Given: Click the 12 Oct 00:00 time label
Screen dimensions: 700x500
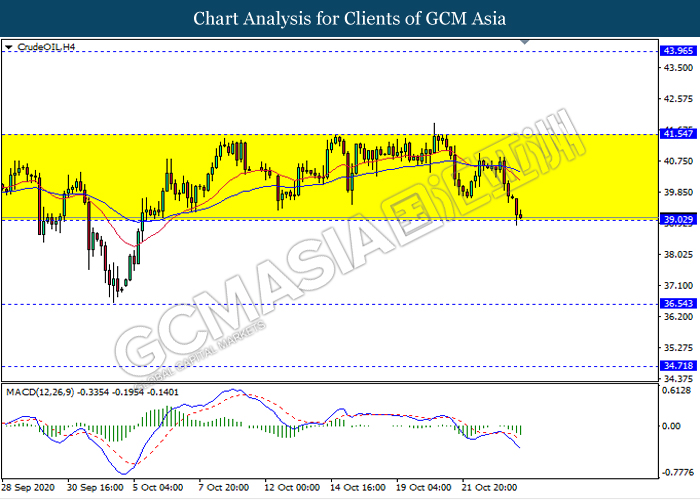Looking at the screenshot, I should click(x=292, y=488).
